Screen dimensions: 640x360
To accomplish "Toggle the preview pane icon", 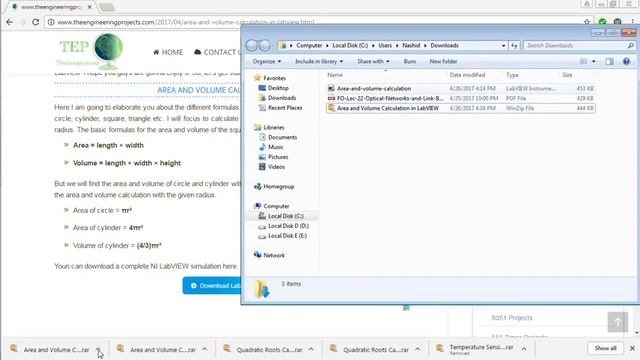I will click(609, 61).
